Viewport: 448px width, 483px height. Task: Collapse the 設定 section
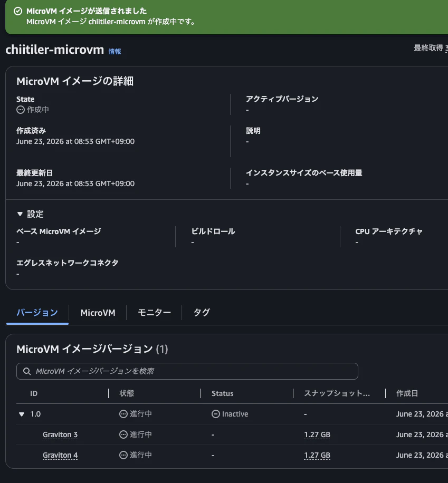[20, 214]
